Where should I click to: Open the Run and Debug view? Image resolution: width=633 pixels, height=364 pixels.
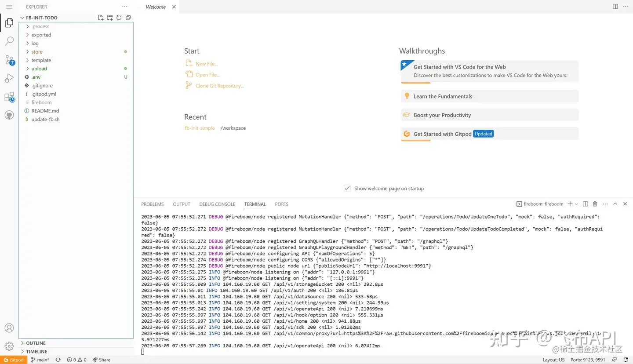(x=9, y=79)
